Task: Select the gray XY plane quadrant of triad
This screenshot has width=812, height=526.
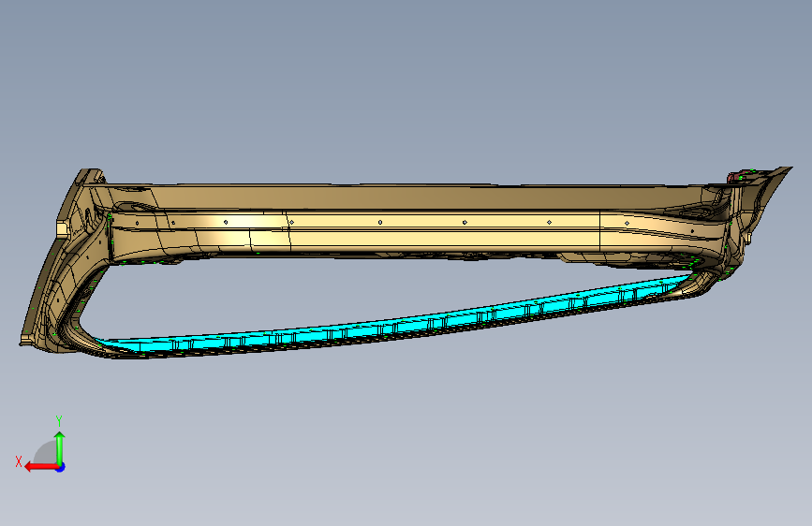Action: (46, 453)
